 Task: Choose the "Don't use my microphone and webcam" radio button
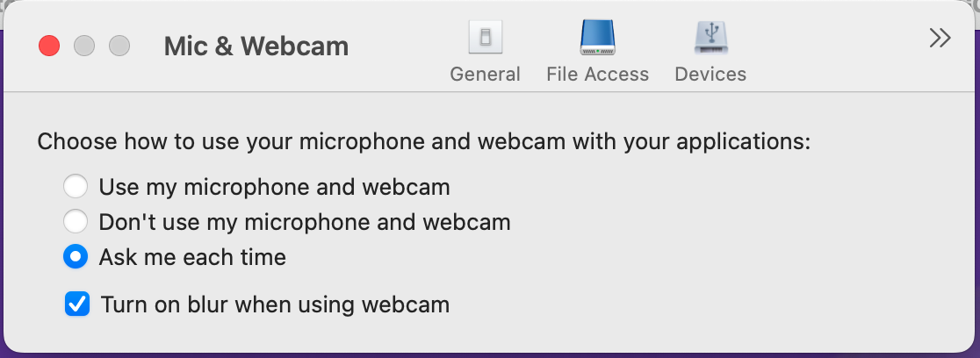pyautogui.click(x=76, y=222)
